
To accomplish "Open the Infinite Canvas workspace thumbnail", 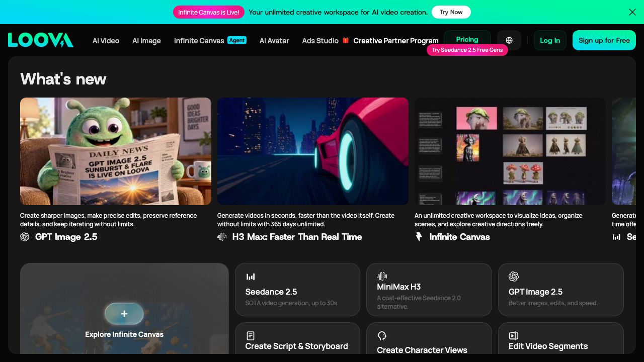I will tap(510, 151).
